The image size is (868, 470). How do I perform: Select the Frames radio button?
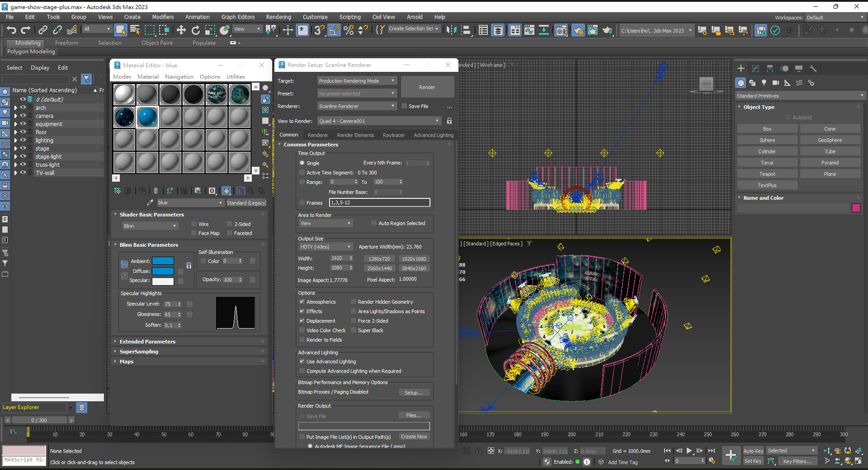302,203
